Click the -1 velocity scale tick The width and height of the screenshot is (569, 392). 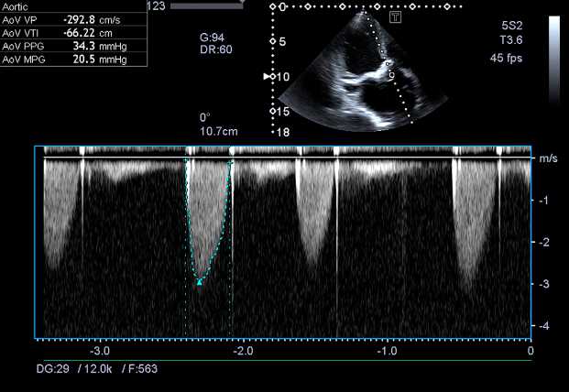pyautogui.click(x=542, y=201)
